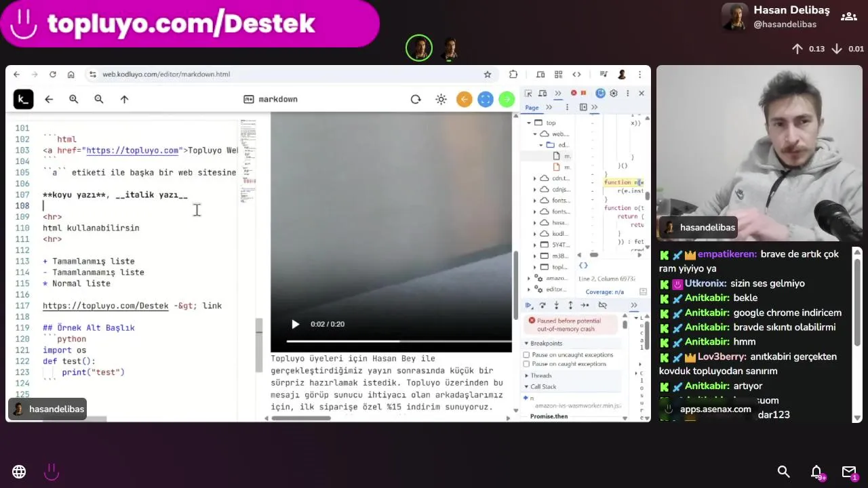Screen dimensions: 868x488
Task: Click the blue fullscreen button
Action: (486, 99)
